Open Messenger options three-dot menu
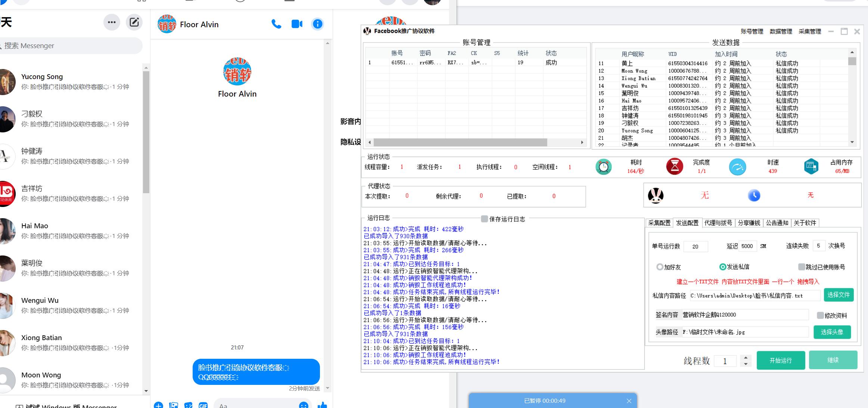868x408 pixels. pos(112,22)
